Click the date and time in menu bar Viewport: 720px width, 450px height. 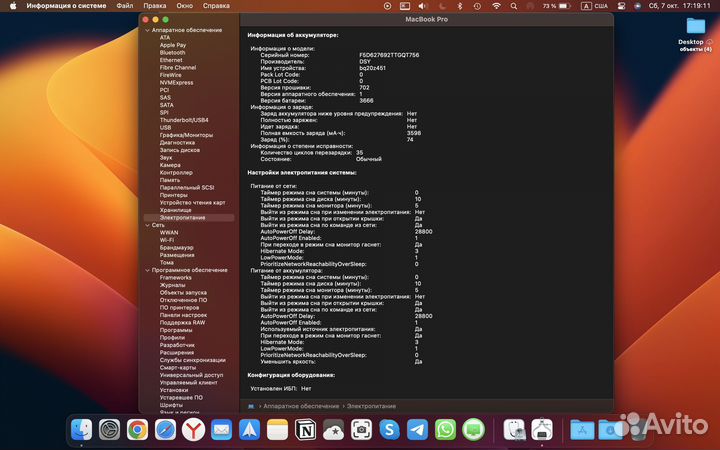coord(679,6)
